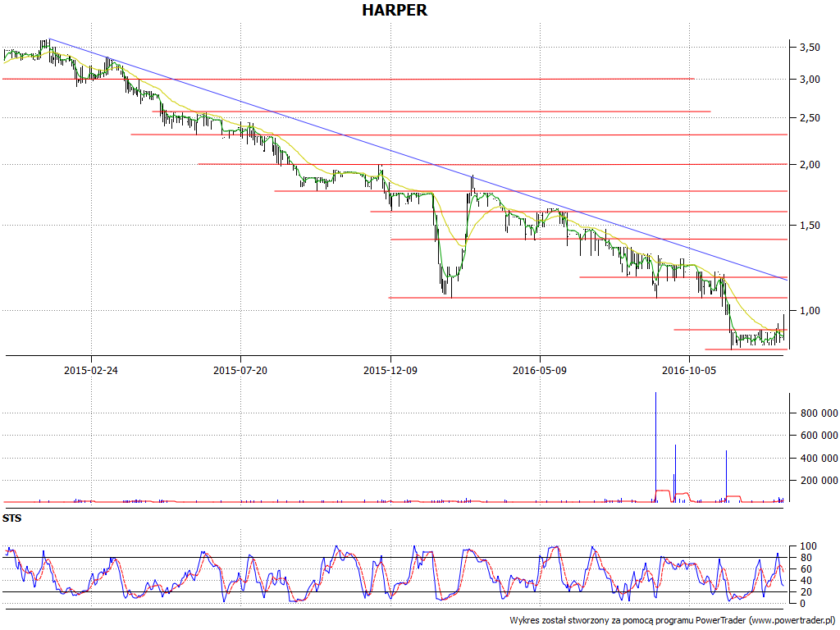Click the 2015-07-20 date label
This screenshot has width=840, height=630.
pyautogui.click(x=240, y=370)
